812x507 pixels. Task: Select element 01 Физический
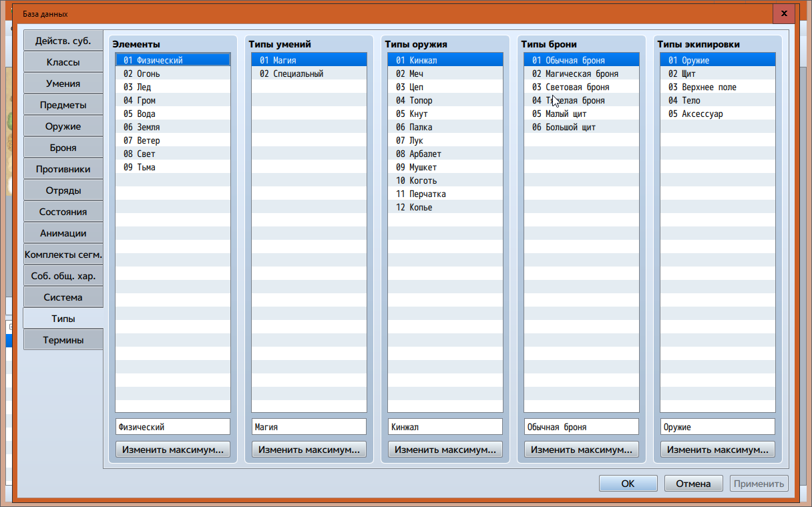pos(173,60)
